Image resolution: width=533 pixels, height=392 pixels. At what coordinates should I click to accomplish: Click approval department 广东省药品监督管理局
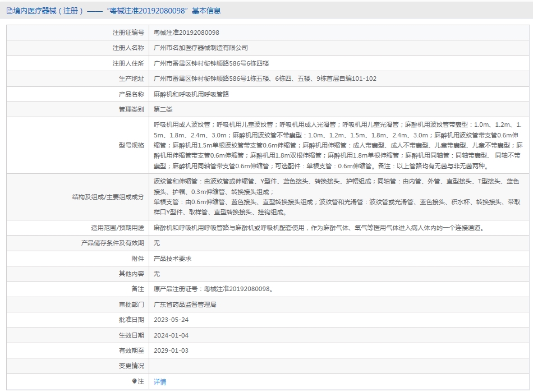(185, 305)
